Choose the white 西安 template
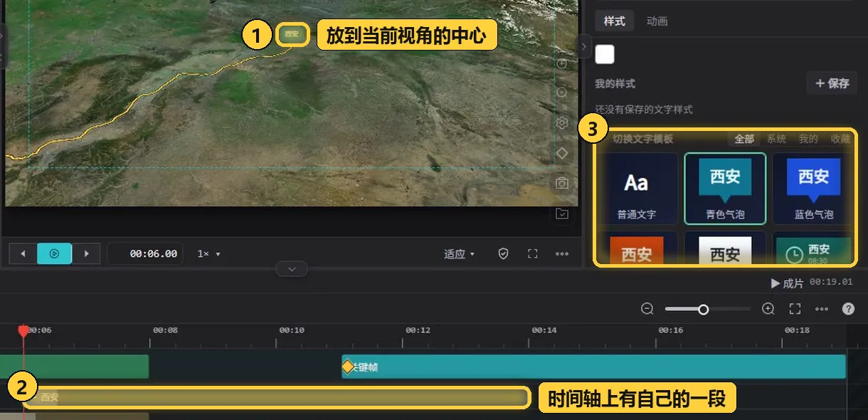Viewport: 868px width, 420px height. pyautogui.click(x=725, y=248)
